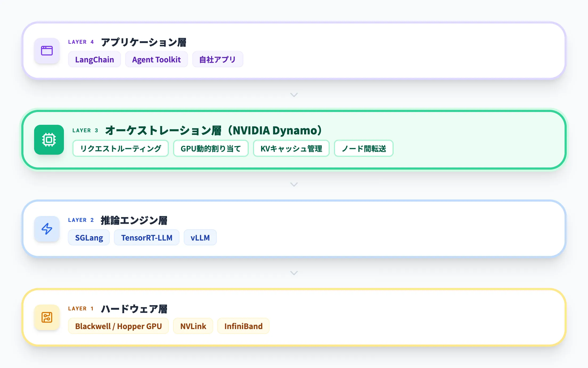Open the LangChain link
The height and width of the screenshot is (368, 588).
click(x=94, y=59)
